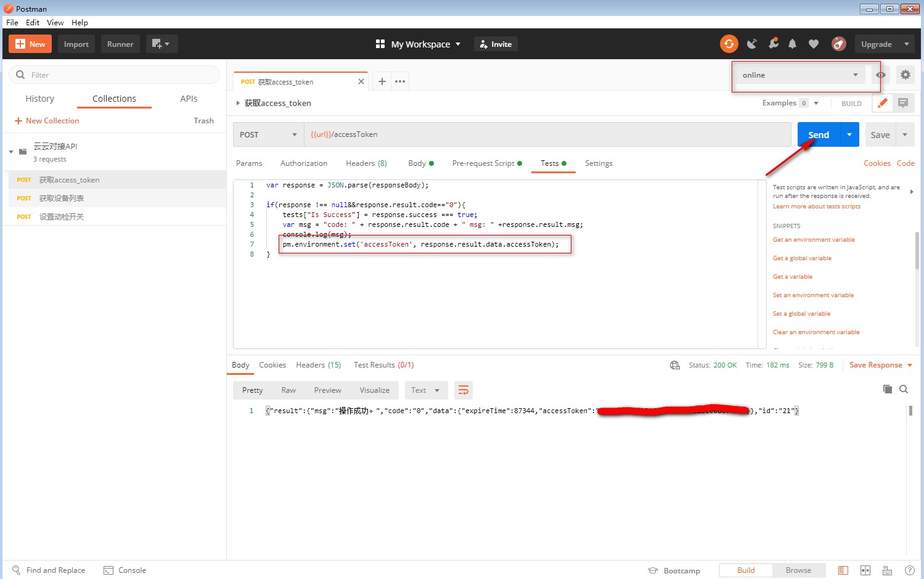Click the capture requests satellite icon
Image resolution: width=924 pixels, height=579 pixels.
click(751, 44)
